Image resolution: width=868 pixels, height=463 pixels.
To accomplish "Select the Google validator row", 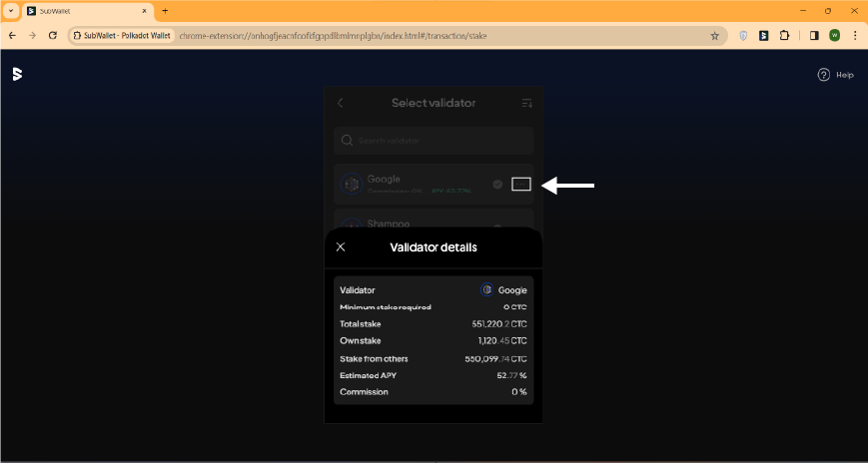I will (x=434, y=185).
